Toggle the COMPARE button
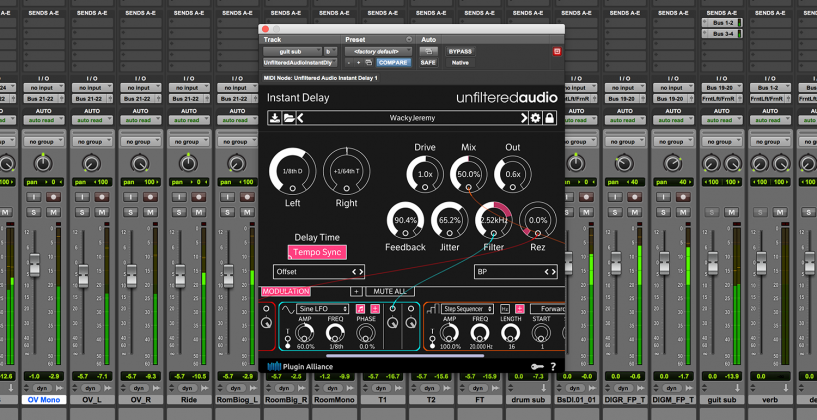Screen dimensions: 817x420 [393, 63]
